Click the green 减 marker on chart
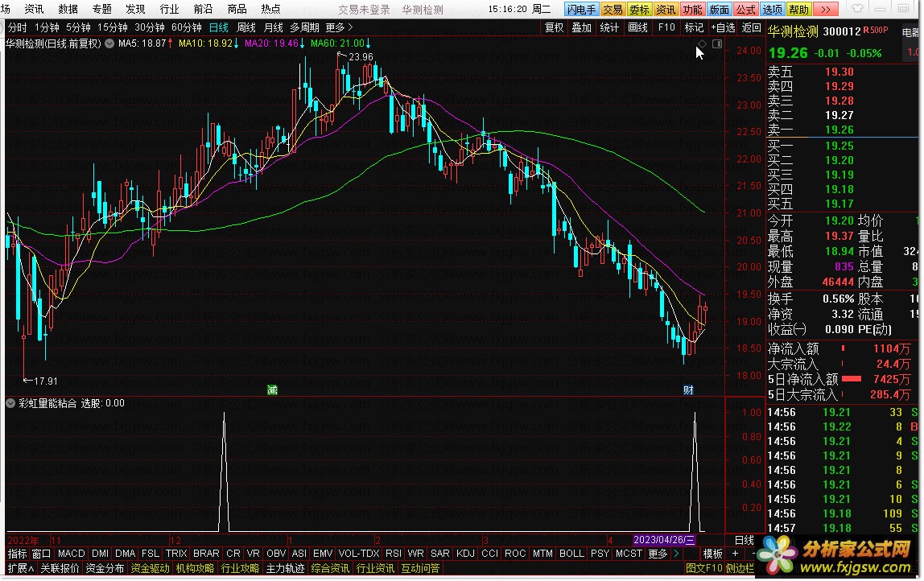The image size is (924, 581). coord(272,390)
